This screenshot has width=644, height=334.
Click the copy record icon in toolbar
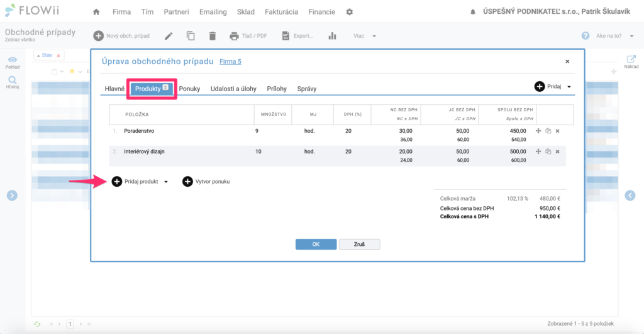click(191, 36)
